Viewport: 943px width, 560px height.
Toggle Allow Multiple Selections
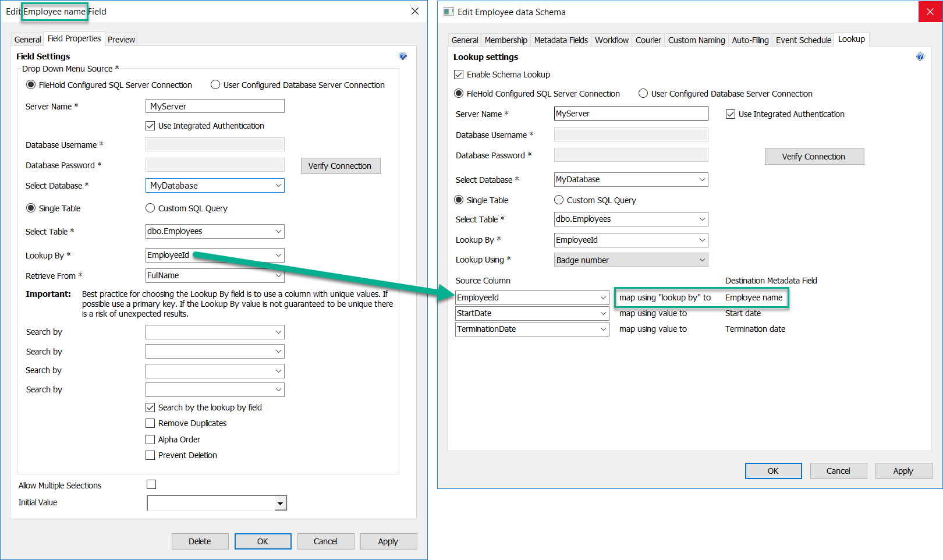[151, 484]
